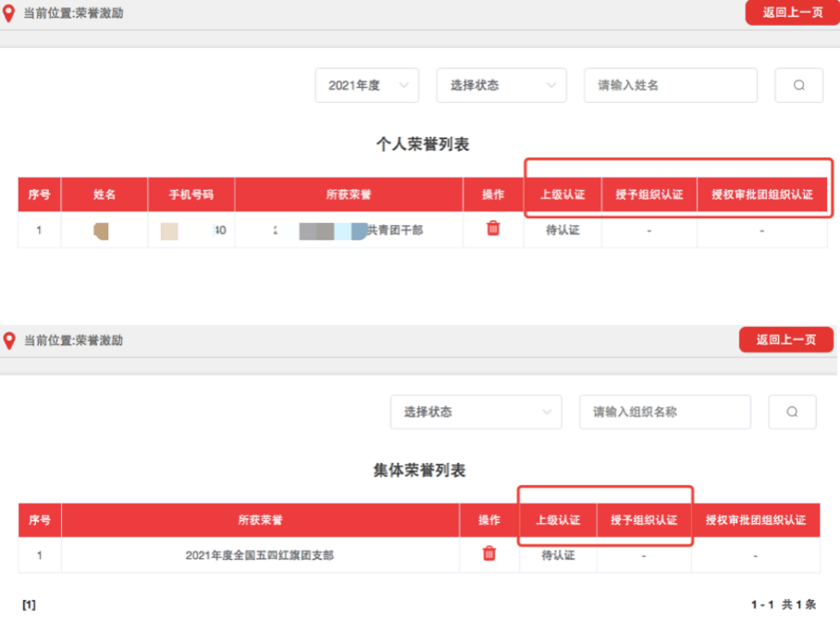Click 待认证 status in the collective honors row

[558, 555]
